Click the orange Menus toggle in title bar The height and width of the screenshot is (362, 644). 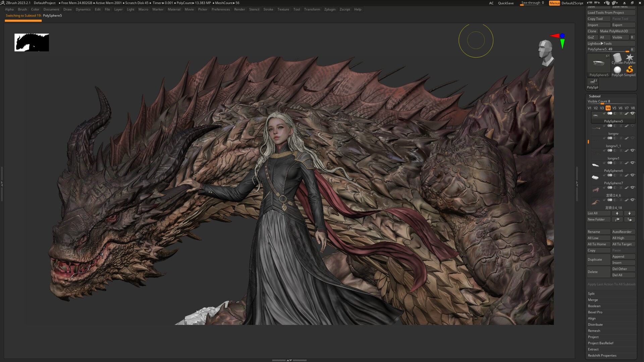[554, 3]
